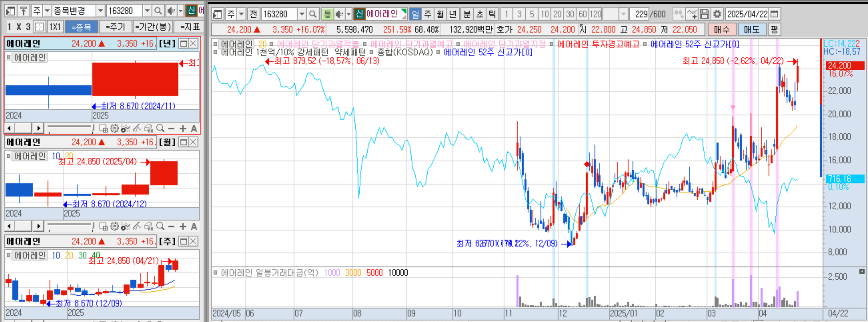The width and height of the screenshot is (868, 322).
Task: Open the 주 dropdown arrow in main toolbar
Action: click(241, 14)
